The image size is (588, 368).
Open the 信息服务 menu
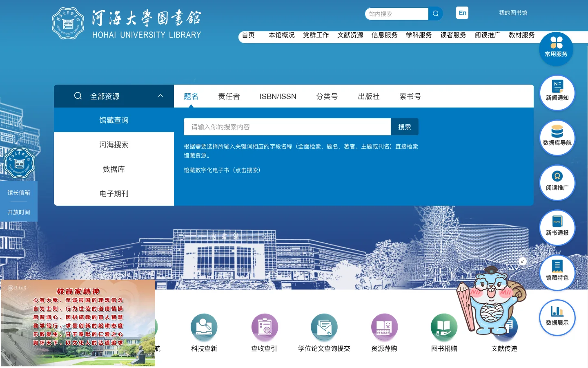coord(385,35)
